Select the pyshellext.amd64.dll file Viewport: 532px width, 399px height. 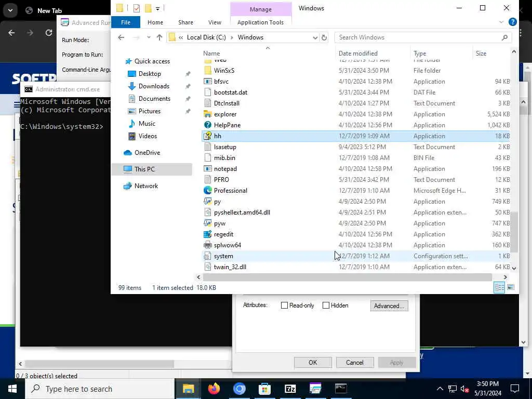(x=355, y=212)
